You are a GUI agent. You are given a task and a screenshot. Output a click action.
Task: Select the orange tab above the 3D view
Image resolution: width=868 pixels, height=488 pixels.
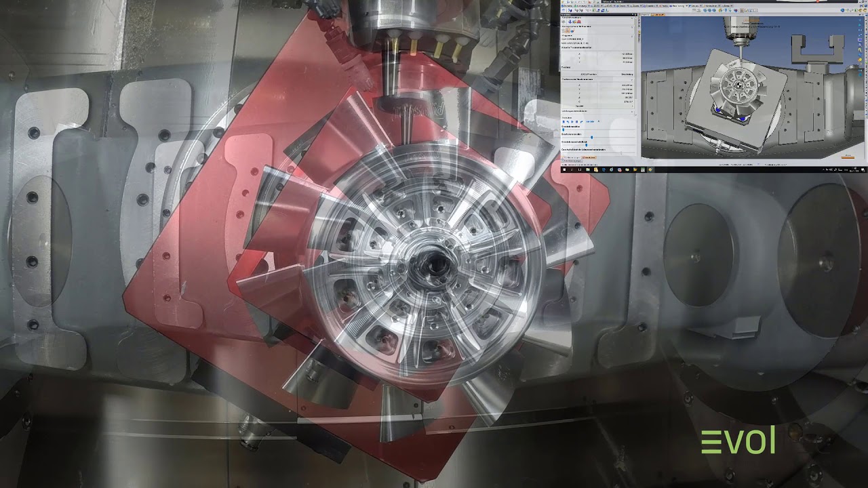(658, 14)
